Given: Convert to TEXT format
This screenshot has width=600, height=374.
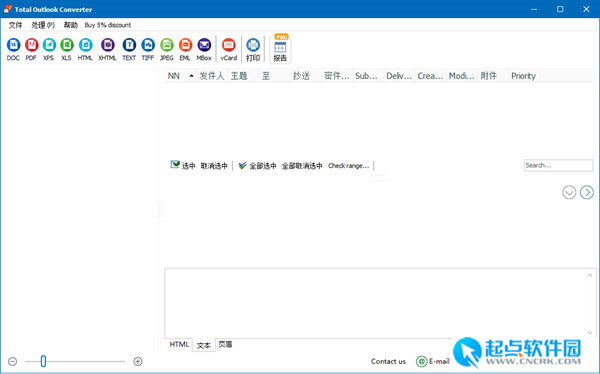Looking at the screenshot, I should (x=129, y=49).
